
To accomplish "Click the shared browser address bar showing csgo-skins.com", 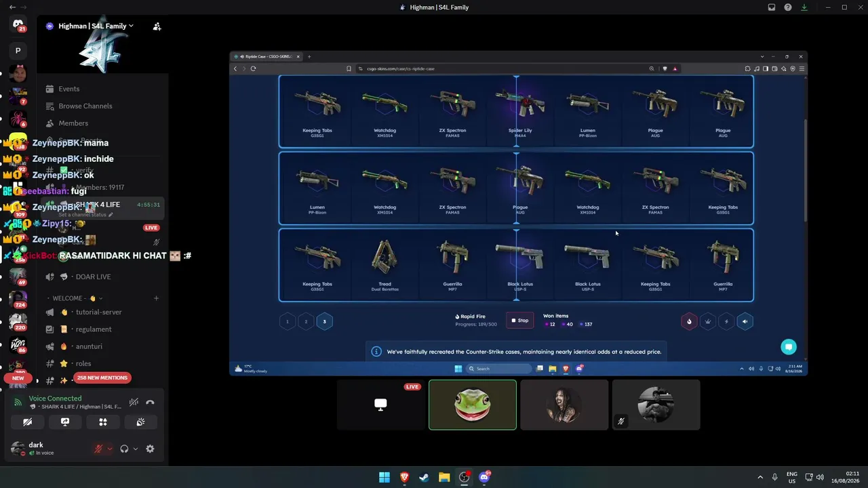I will pos(502,68).
